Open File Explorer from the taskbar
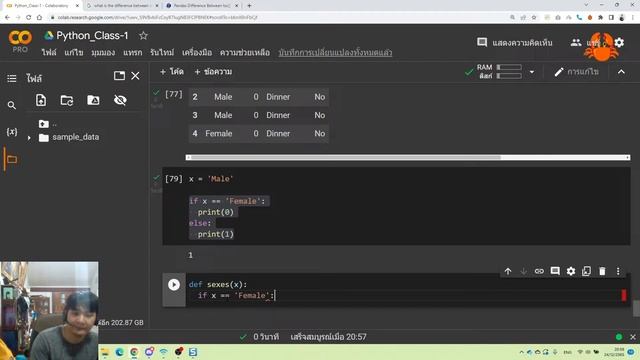The width and height of the screenshot is (640, 360). coord(105,352)
